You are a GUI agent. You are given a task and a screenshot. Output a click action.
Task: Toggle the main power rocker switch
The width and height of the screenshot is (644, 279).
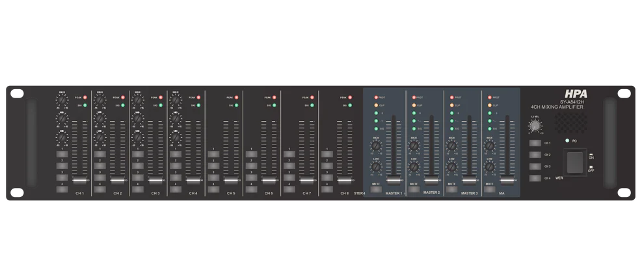pyautogui.click(x=575, y=163)
